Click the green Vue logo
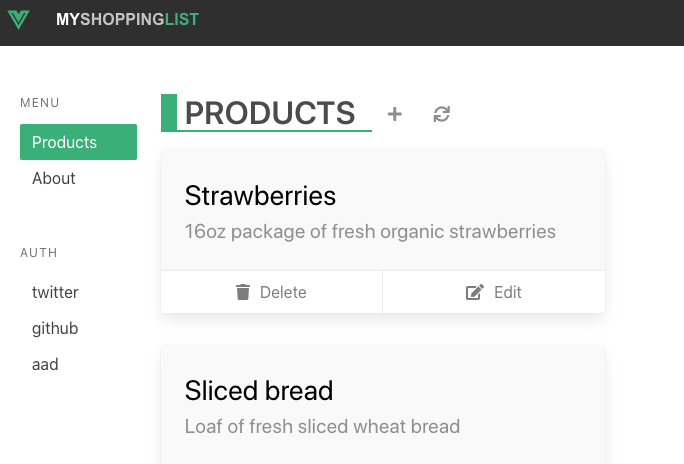 point(18,20)
